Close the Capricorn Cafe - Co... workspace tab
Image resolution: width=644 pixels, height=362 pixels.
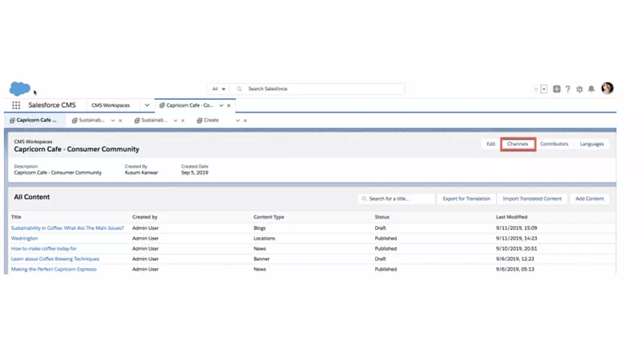point(229,105)
